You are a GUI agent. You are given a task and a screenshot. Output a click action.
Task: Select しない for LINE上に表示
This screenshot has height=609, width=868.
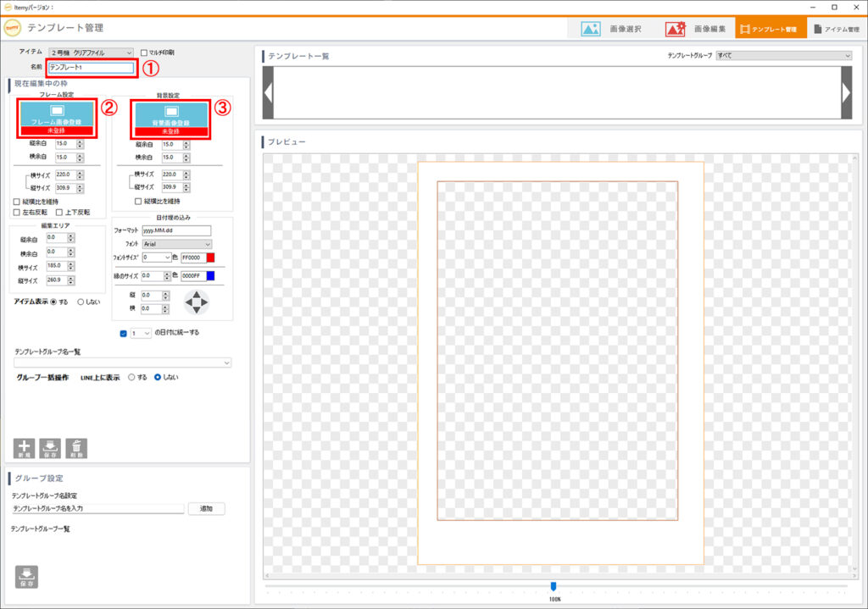[x=158, y=377]
